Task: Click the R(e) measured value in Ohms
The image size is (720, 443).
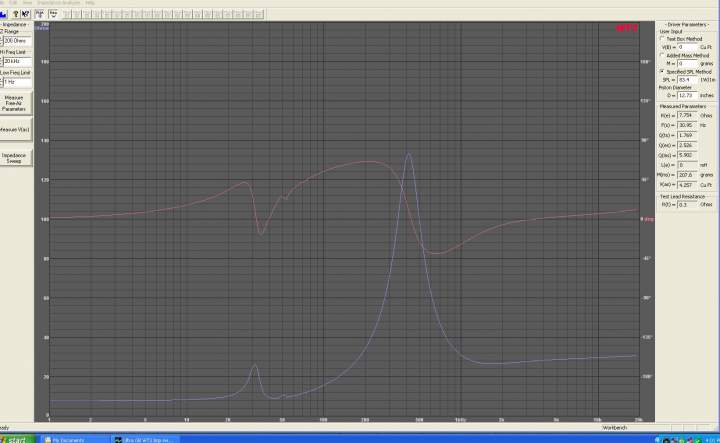Action: pyautogui.click(x=687, y=116)
